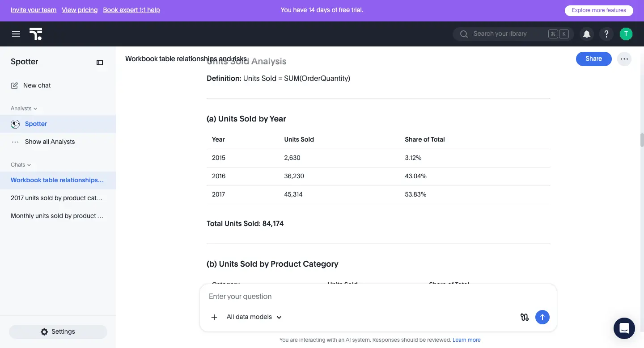Click the search magnifier icon

tap(464, 34)
